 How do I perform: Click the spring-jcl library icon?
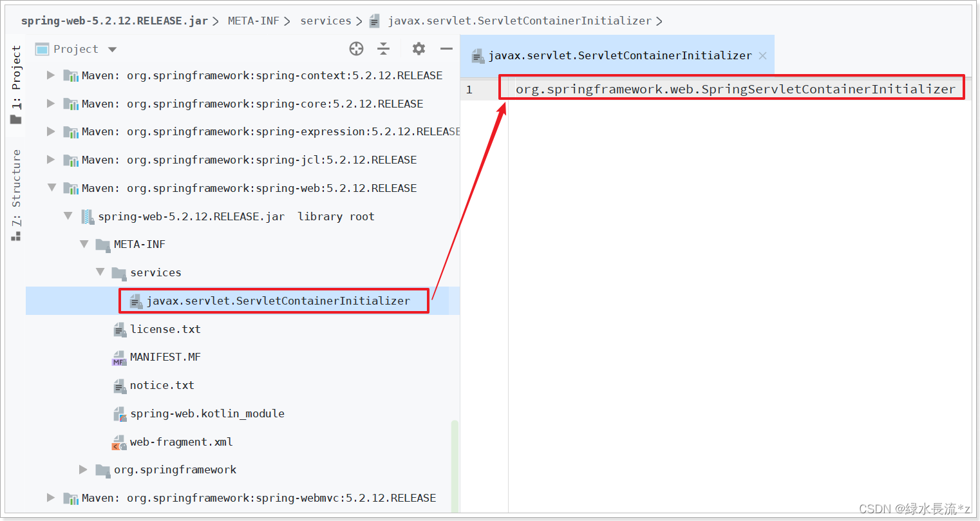[x=70, y=160]
